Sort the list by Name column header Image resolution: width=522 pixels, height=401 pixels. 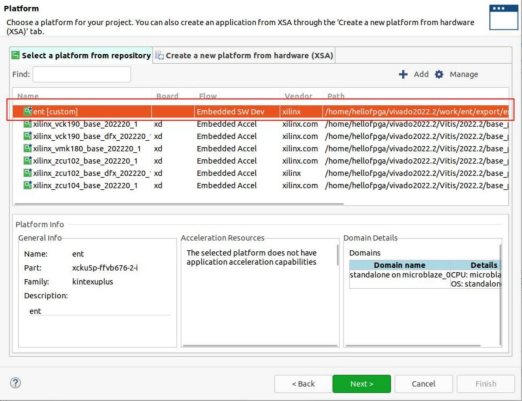pyautogui.click(x=28, y=96)
